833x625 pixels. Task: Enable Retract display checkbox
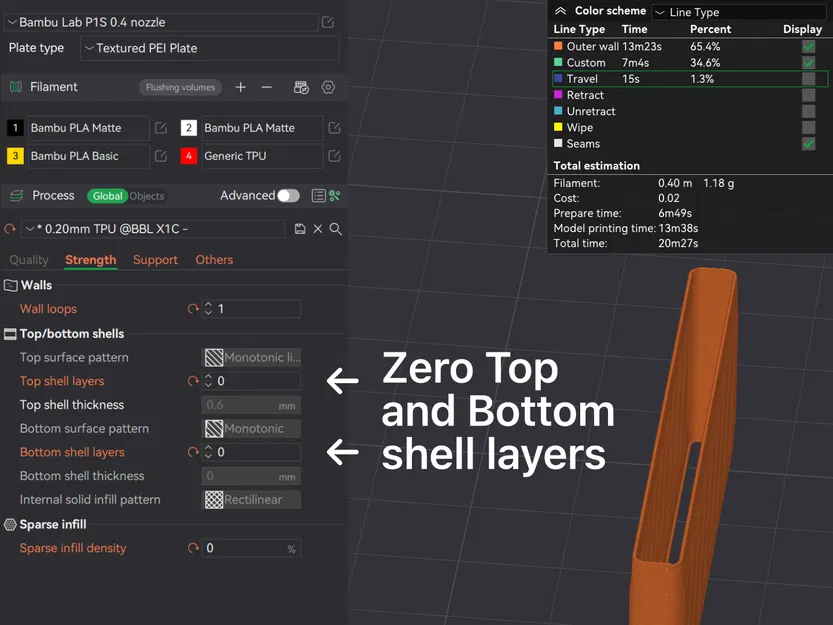tap(809, 95)
